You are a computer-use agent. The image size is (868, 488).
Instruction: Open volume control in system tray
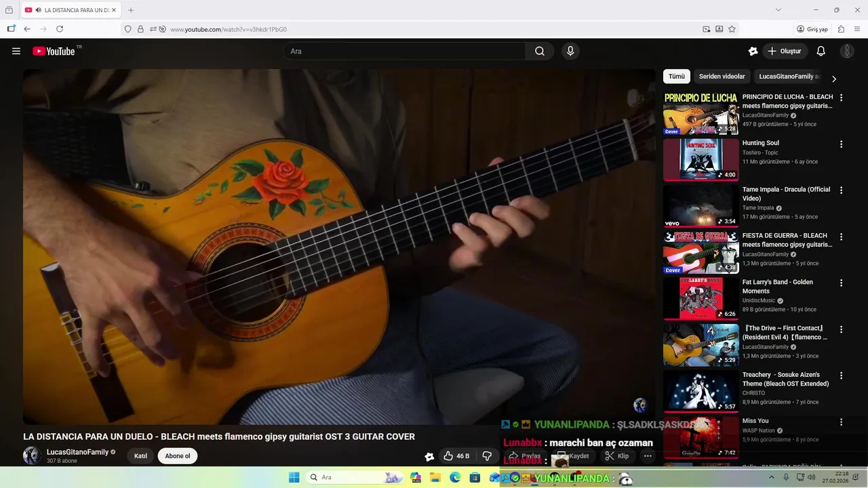pyautogui.click(x=812, y=478)
